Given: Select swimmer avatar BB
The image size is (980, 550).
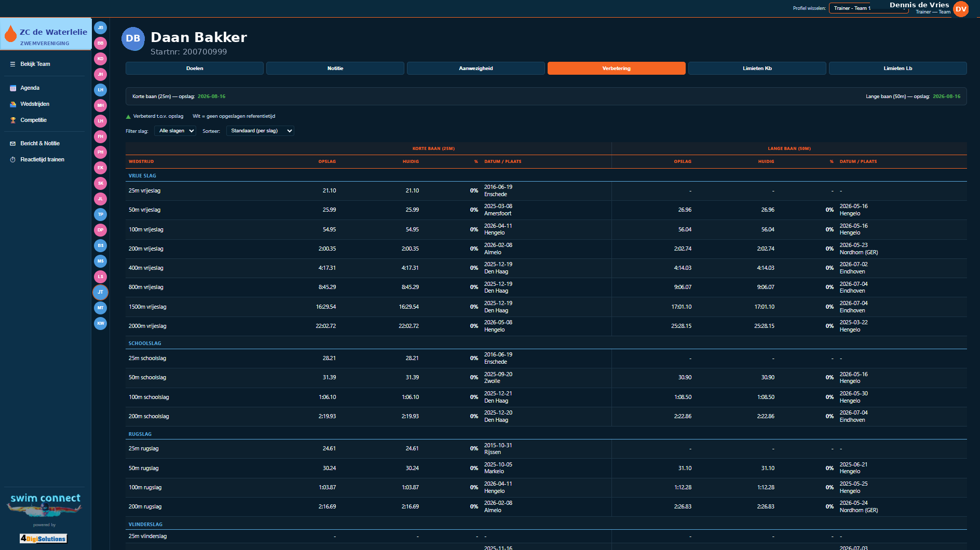Looking at the screenshot, I should pos(101,43).
